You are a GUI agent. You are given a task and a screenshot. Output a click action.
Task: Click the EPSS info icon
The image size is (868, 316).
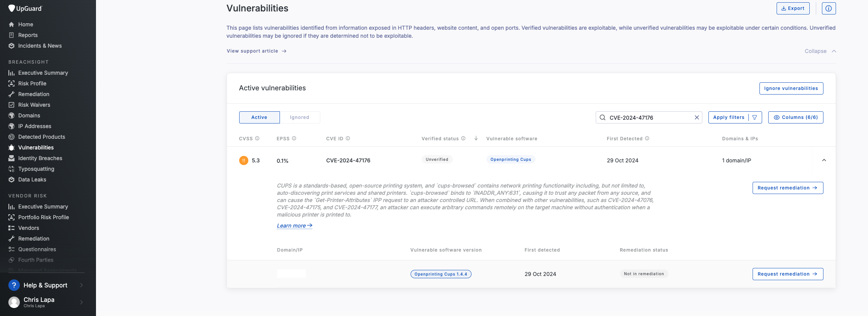click(294, 138)
